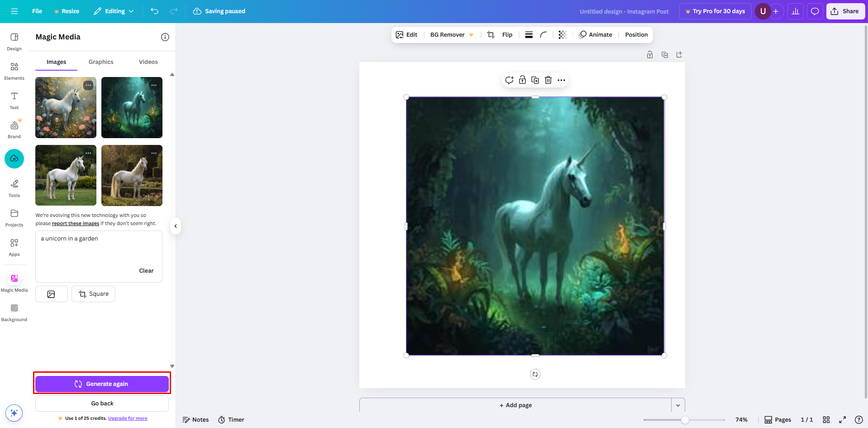Toggle lock on the selected image
The height and width of the screenshot is (428, 868).
(x=522, y=80)
